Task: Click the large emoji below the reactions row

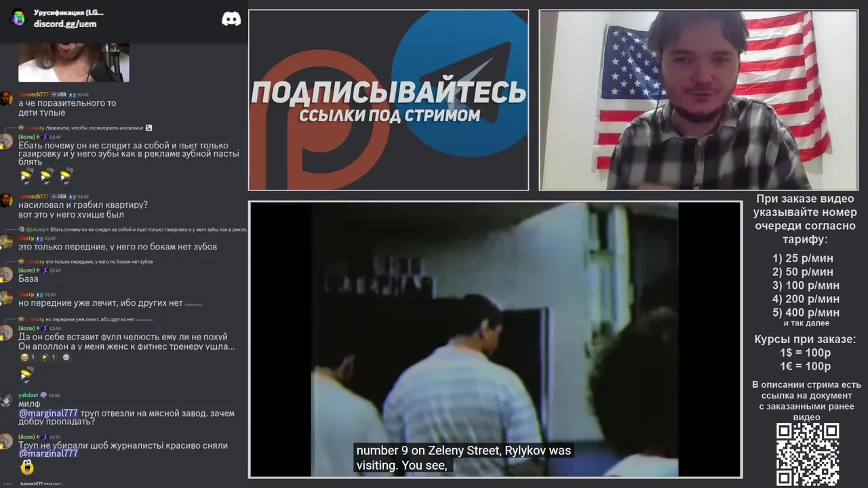Action: (x=27, y=374)
